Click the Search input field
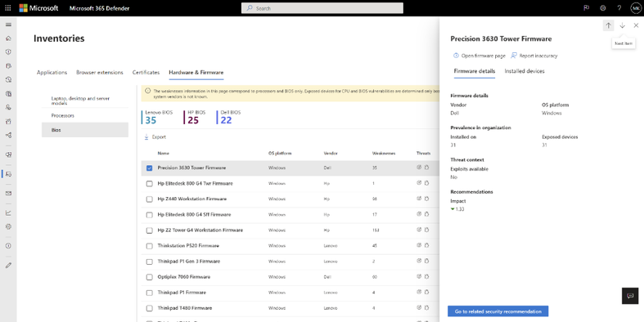This screenshot has height=322, width=644. pyautogui.click(x=322, y=8)
